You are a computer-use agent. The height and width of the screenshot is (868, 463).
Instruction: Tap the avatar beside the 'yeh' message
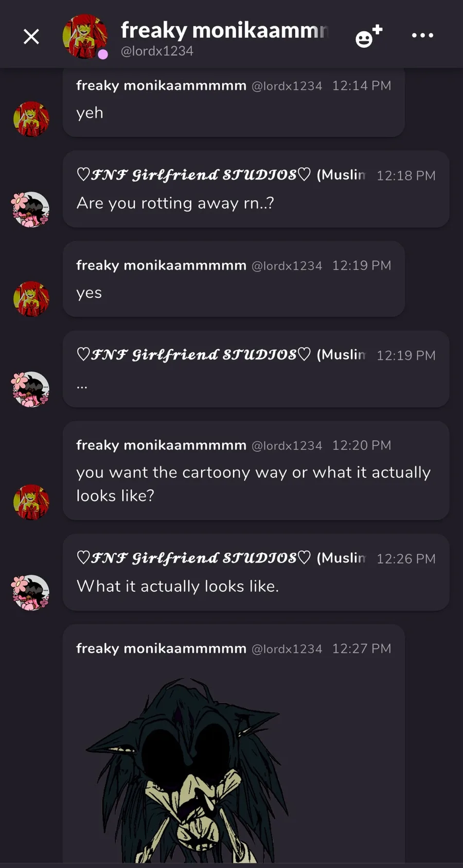click(31, 119)
